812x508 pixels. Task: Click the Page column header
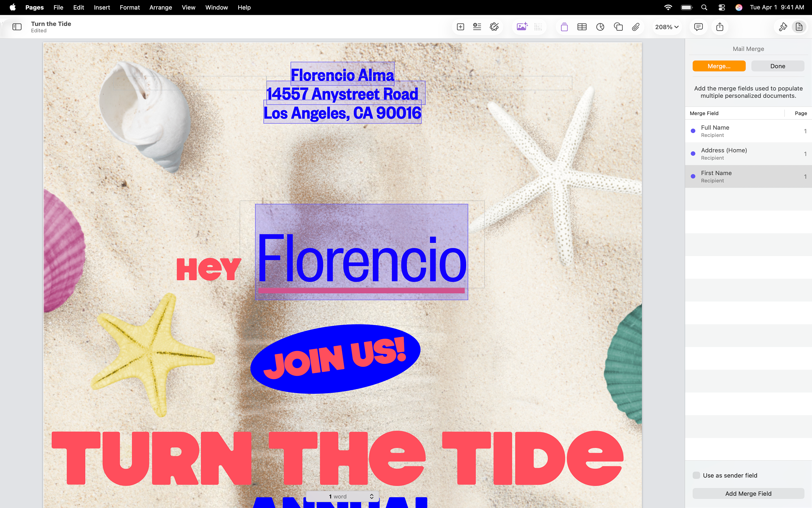pyautogui.click(x=801, y=113)
